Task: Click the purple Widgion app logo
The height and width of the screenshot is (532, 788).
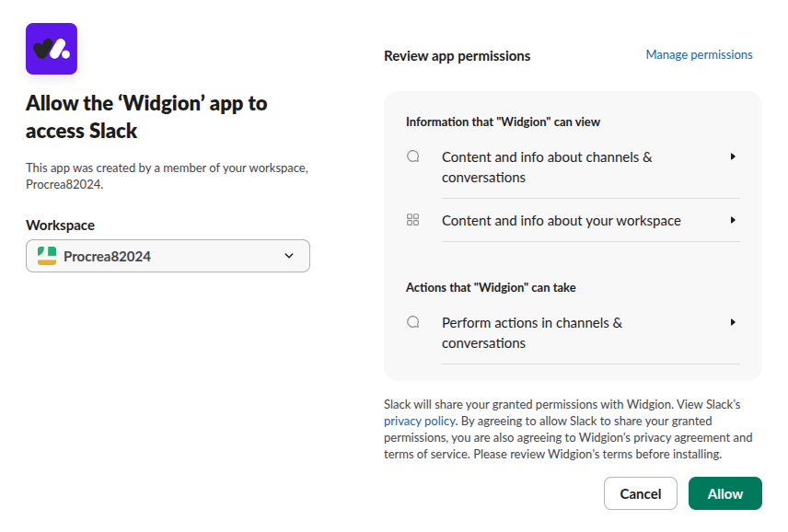Action: coord(51,49)
